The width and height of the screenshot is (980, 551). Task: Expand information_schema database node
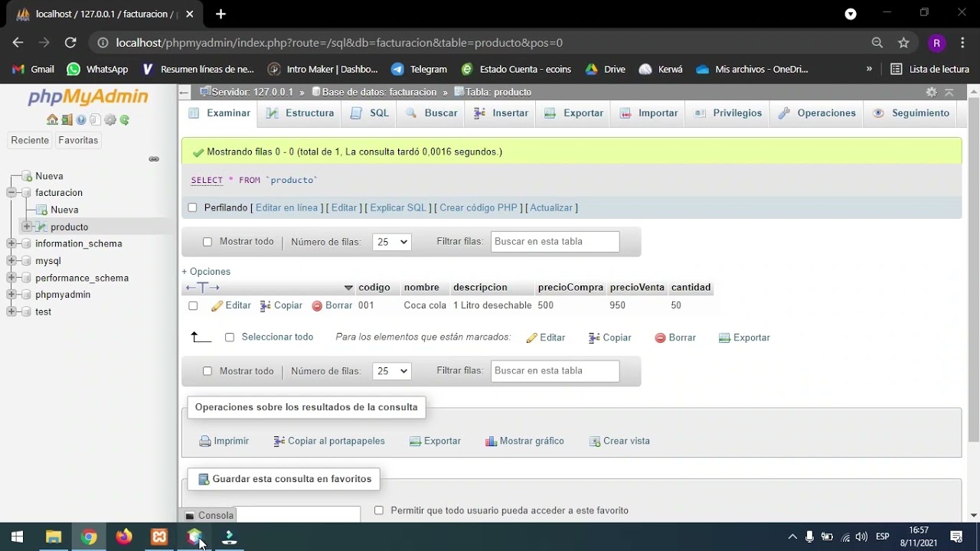[x=11, y=243]
